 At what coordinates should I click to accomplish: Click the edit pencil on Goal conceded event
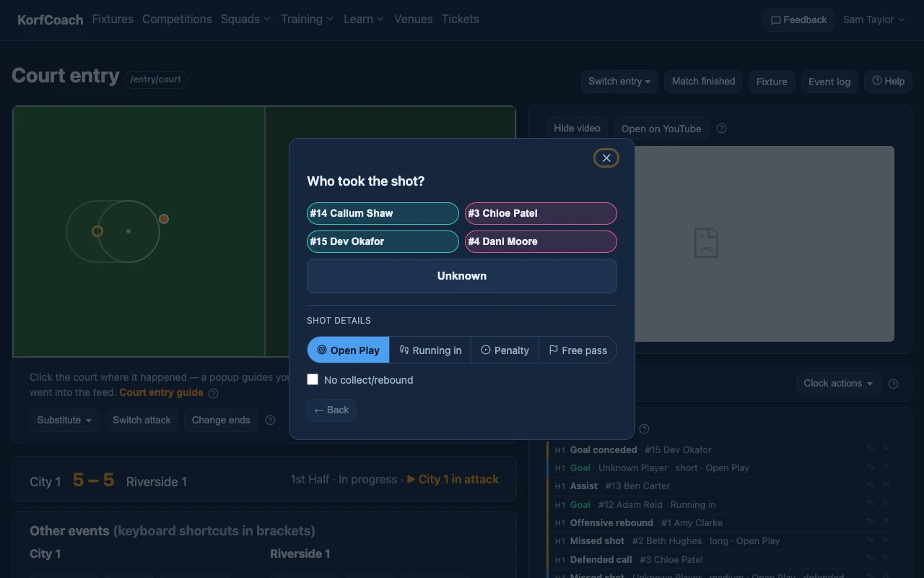(x=871, y=449)
